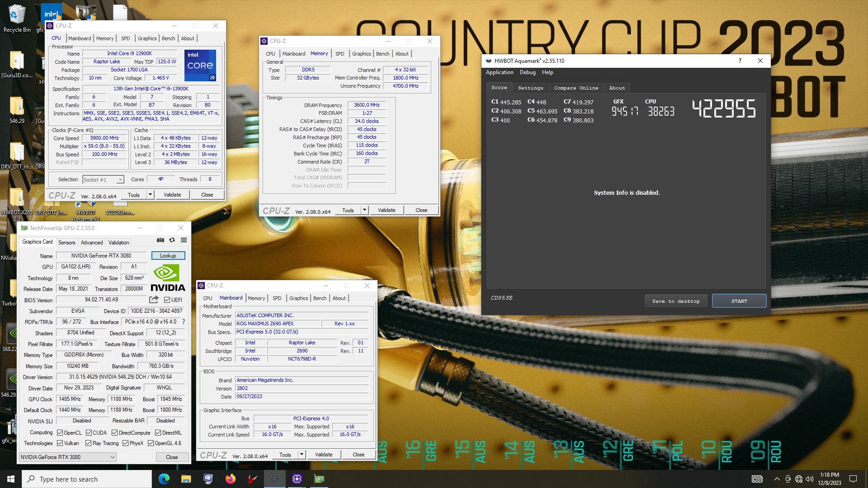Expand Tools dropdown arrow in Memory window
Image resolution: width=868 pixels, height=488 pixels.
point(364,210)
